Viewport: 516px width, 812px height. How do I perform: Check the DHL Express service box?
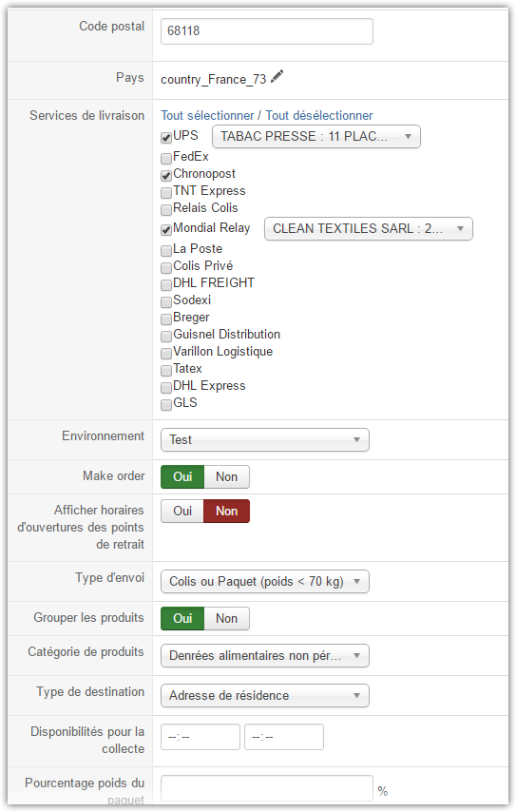pyautogui.click(x=166, y=387)
